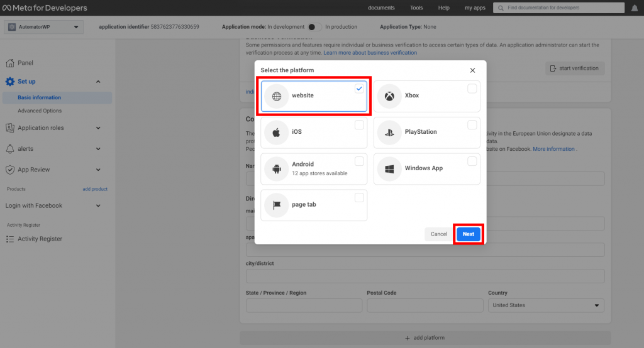Image resolution: width=644 pixels, height=348 pixels.
Task: Toggle application mode to In production
Action: (314, 27)
